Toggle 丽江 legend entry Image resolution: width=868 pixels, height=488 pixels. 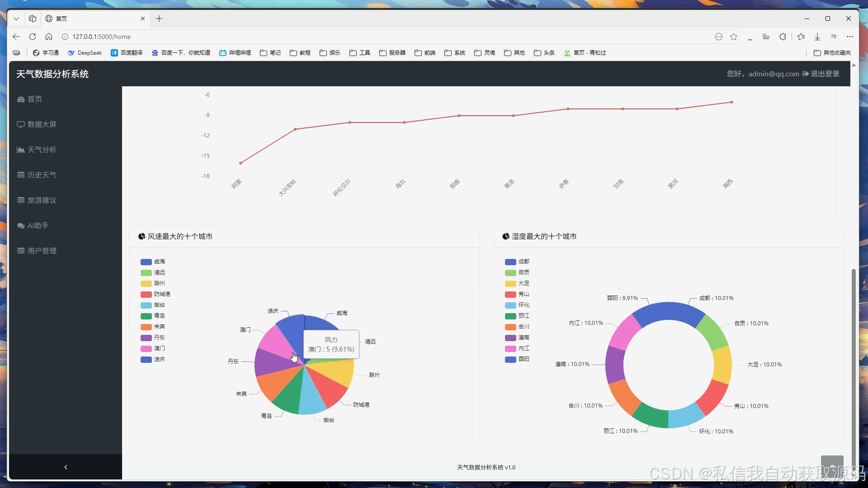tap(517, 316)
